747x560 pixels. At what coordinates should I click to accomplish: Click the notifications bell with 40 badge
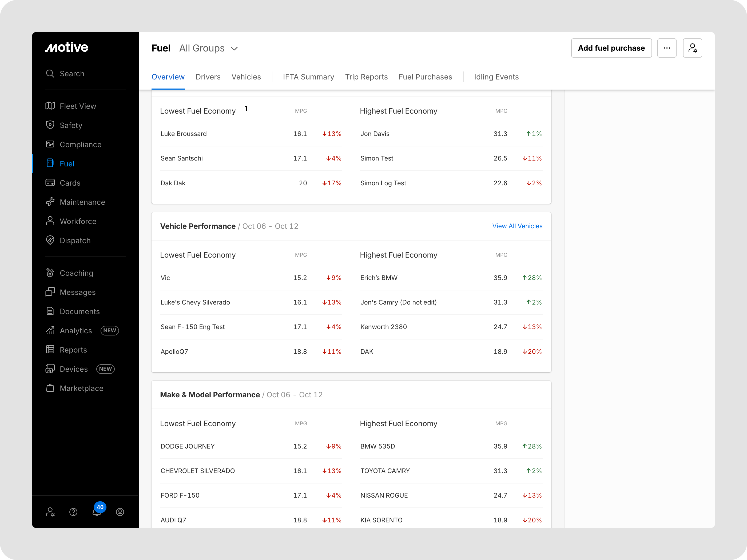(x=97, y=512)
